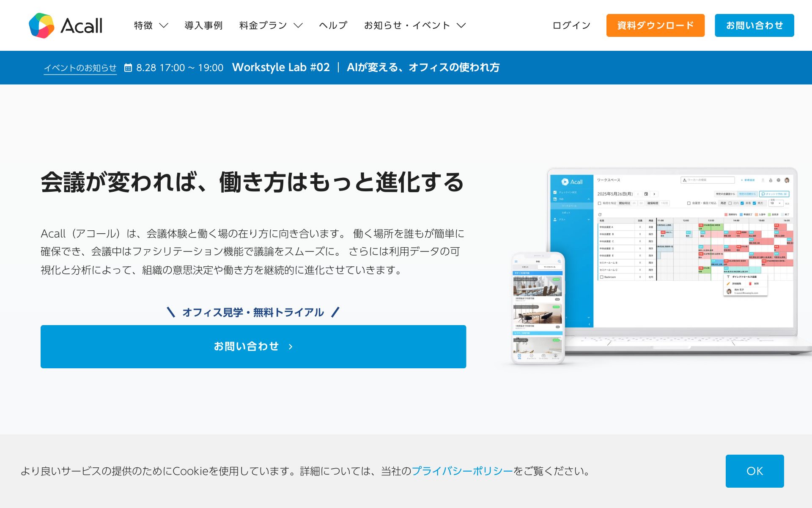Viewport: 812px width, 508px height.
Task: Click the Acall logo in the header
Action: pos(66,25)
